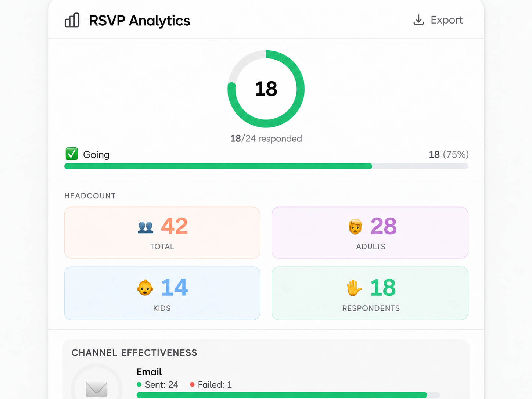
Task: Click the red dot beside Failed: 1
Action: (192, 385)
